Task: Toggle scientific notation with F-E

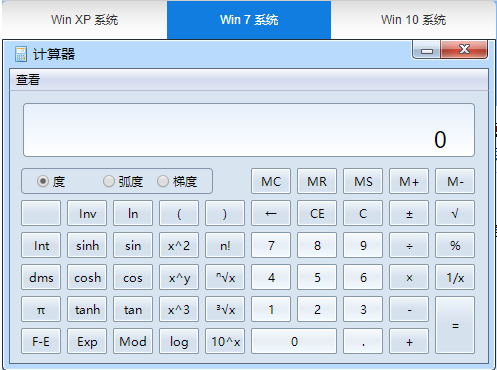Action: [x=41, y=341]
